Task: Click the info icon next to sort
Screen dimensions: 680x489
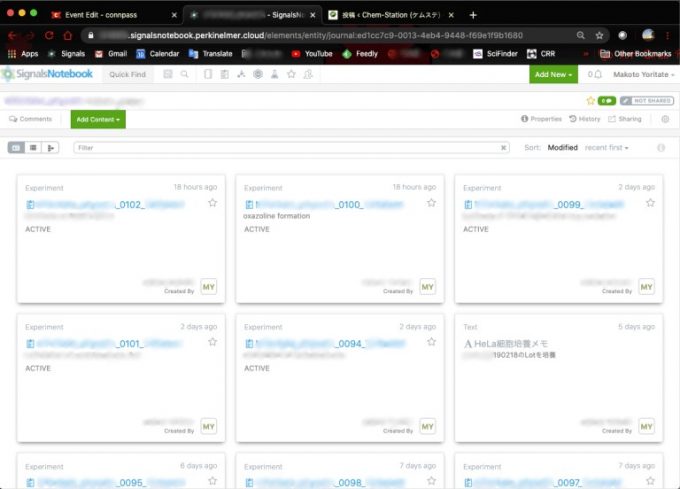Action: click(661, 148)
